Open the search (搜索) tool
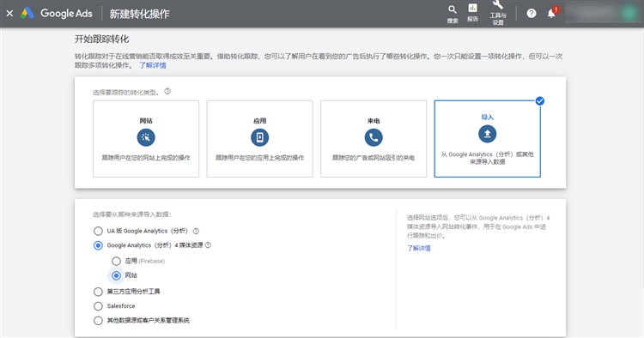 pyautogui.click(x=453, y=14)
